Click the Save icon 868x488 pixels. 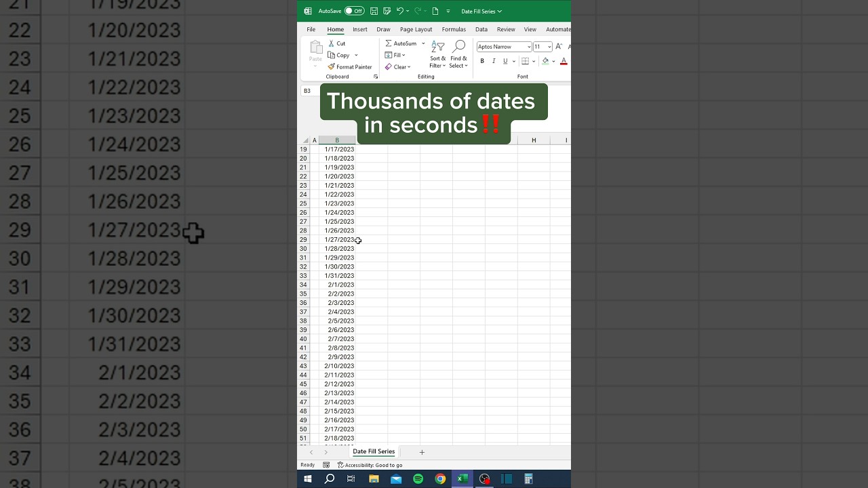coord(374,11)
